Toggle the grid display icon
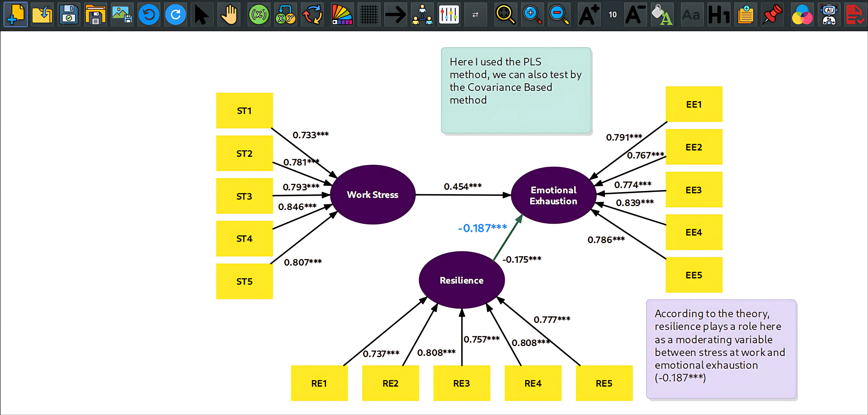Image resolution: width=868 pixels, height=415 pixels. tap(369, 14)
